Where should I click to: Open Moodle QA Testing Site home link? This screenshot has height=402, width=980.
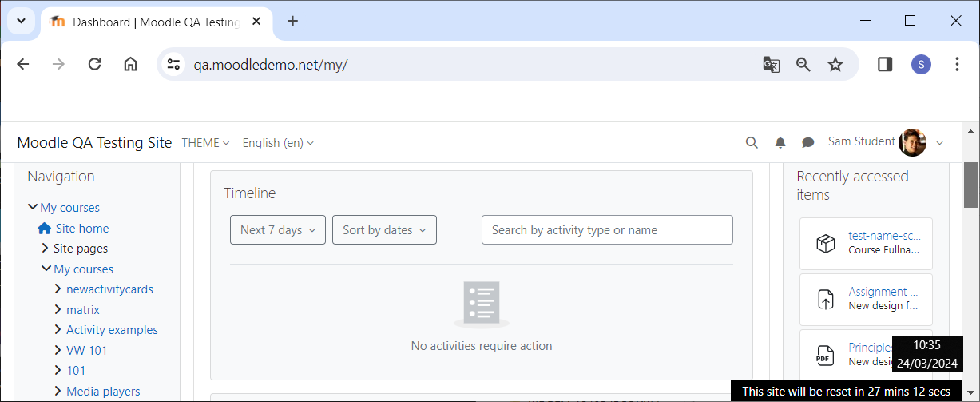pos(94,143)
